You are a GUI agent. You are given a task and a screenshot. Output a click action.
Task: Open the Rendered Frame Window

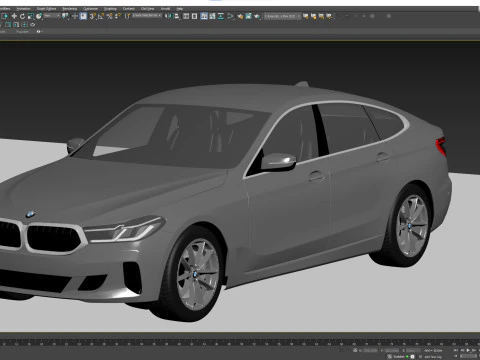point(249,16)
